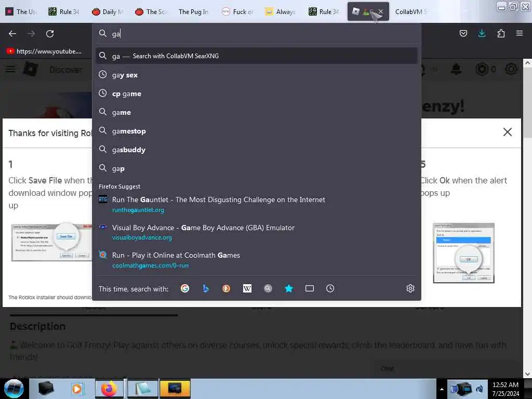Screen dimensions: 532x399
Task: Open the YouTube bookmark in toolbar
Action: (44, 51)
